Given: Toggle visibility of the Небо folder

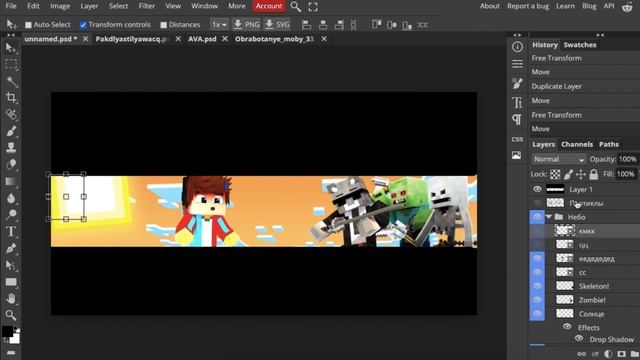Looking at the screenshot, I should point(537,217).
